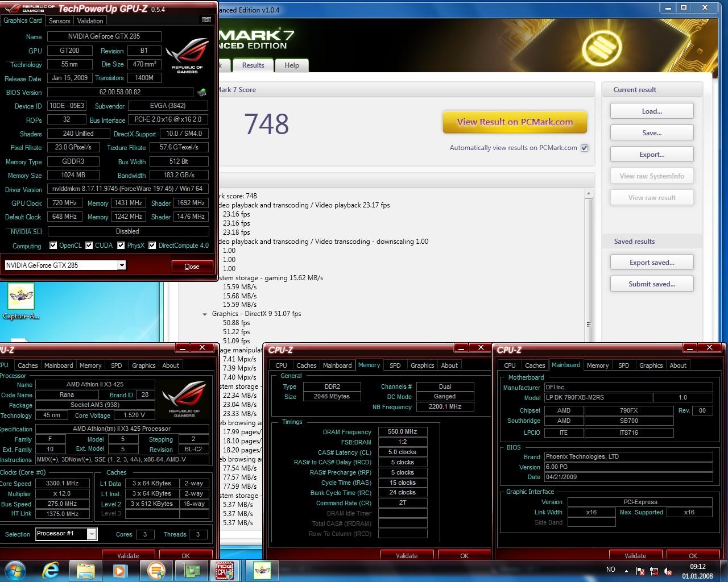This screenshot has height=582, width=728.
Task: Open Windows Explorer folder icon on taskbar
Action: [x=85, y=570]
